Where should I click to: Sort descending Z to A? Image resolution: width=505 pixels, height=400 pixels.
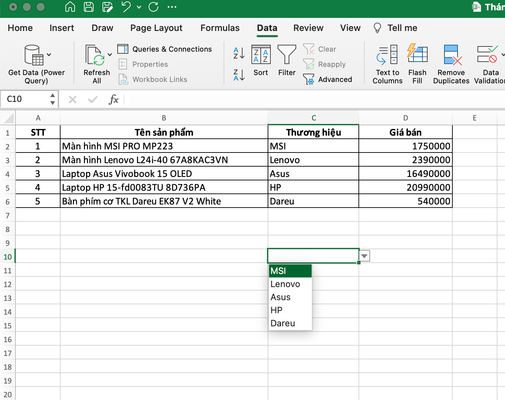239,75
